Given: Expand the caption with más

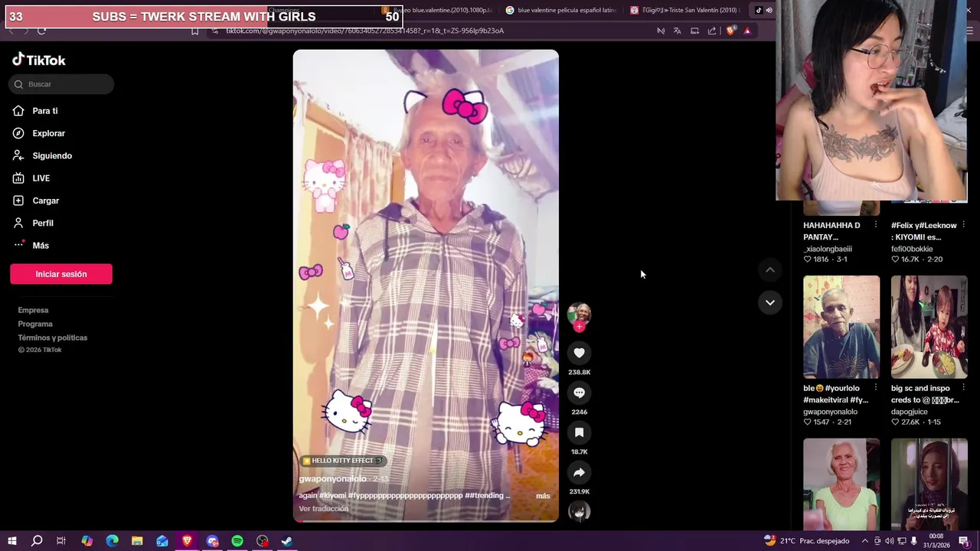Looking at the screenshot, I should coord(543,496).
